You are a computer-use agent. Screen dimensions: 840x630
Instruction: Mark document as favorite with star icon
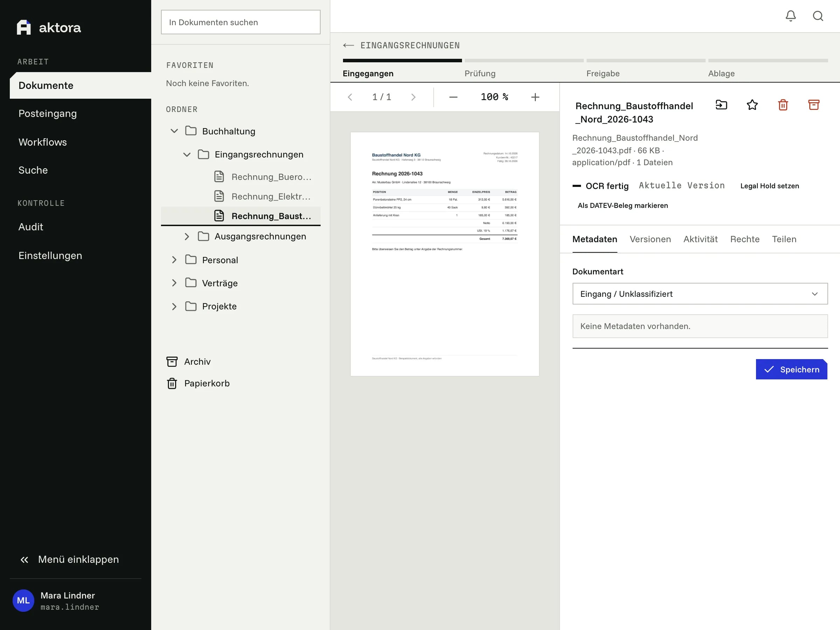tap(752, 105)
